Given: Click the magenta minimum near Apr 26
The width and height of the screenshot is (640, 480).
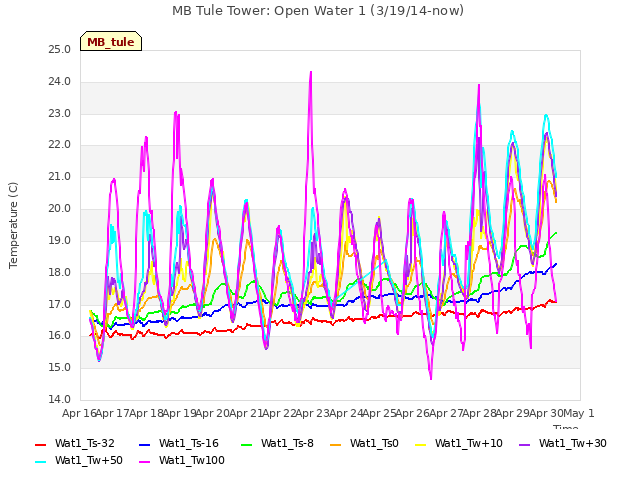Looking at the screenshot, I should tap(431, 378).
